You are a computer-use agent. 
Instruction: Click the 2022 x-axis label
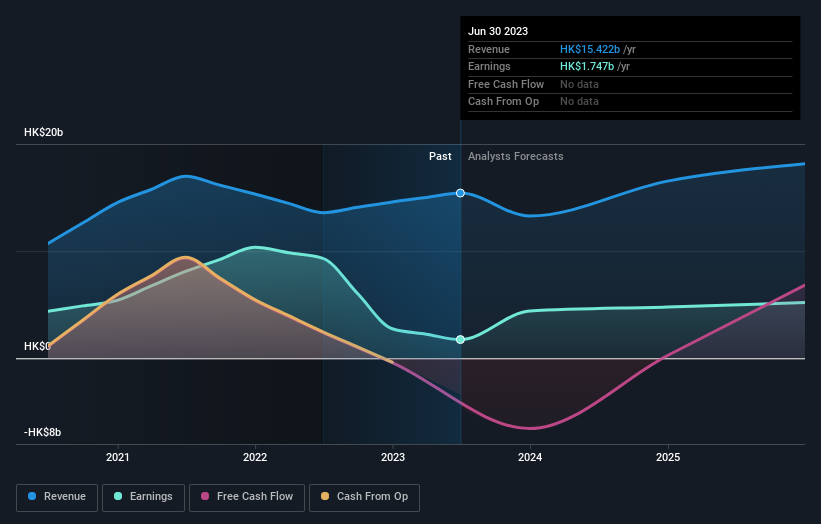pyautogui.click(x=255, y=458)
